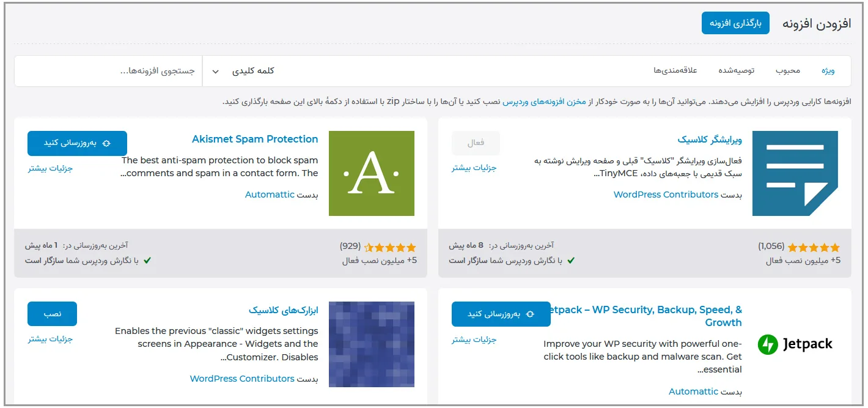The width and height of the screenshot is (868, 408).
Task: Open the 'Akismet Spam Protection' title link
Action: point(255,139)
